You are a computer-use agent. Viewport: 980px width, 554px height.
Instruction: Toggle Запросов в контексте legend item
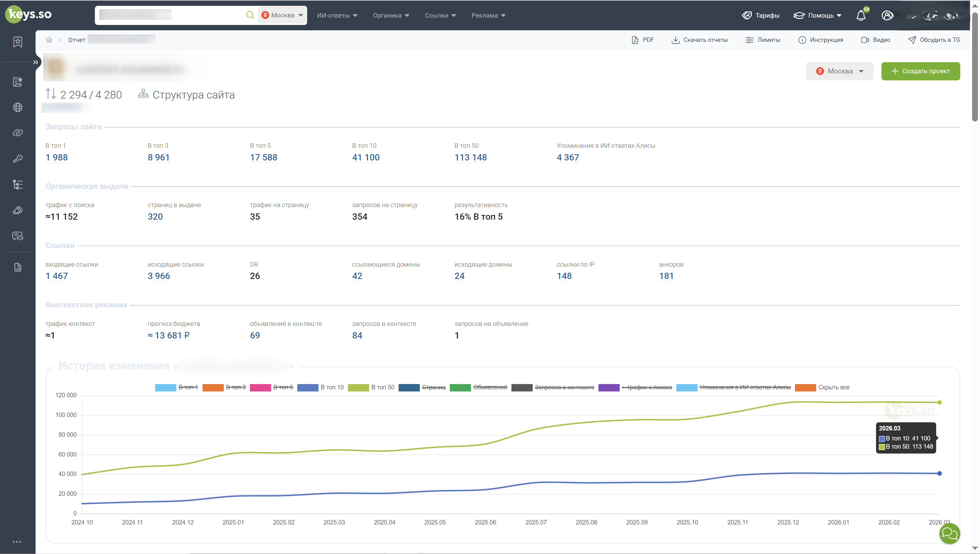point(553,387)
